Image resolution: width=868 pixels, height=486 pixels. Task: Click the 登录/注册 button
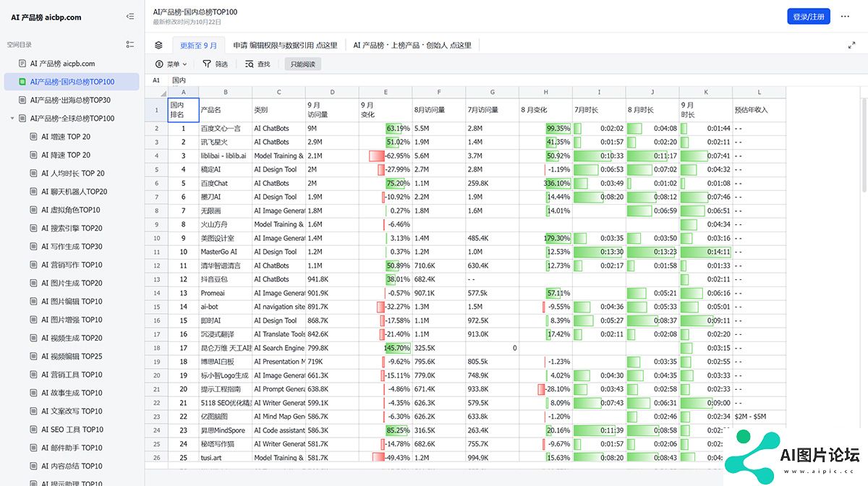pyautogui.click(x=809, y=17)
